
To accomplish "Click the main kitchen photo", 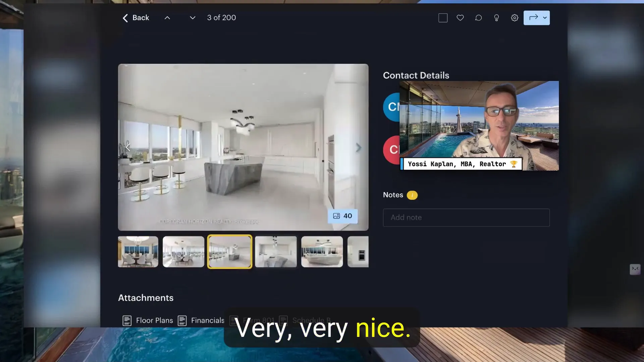I will pos(243,147).
